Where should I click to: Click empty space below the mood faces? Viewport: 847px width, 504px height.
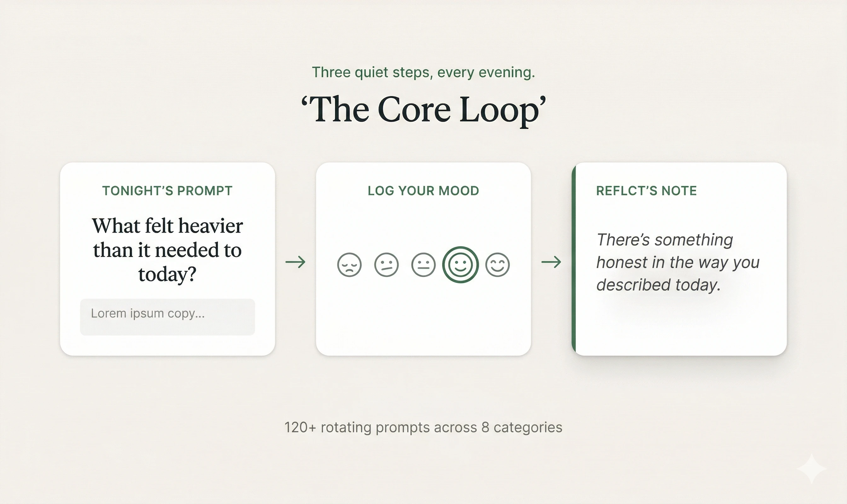pos(423,319)
